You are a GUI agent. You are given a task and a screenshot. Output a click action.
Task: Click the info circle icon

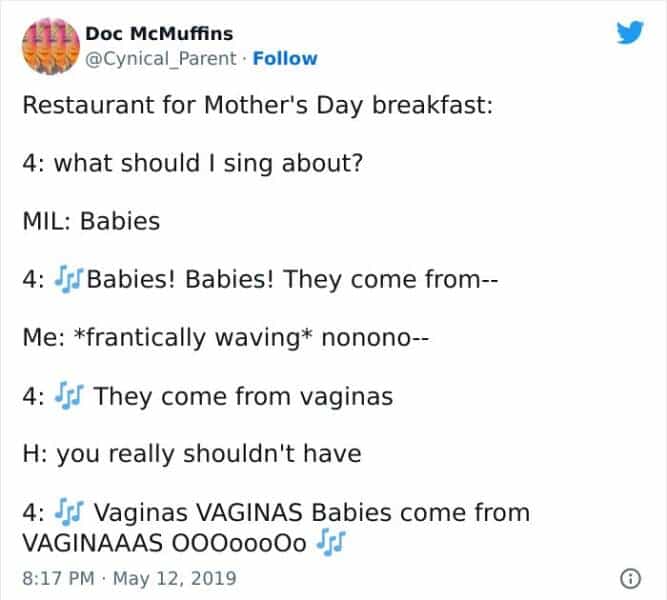click(630, 578)
